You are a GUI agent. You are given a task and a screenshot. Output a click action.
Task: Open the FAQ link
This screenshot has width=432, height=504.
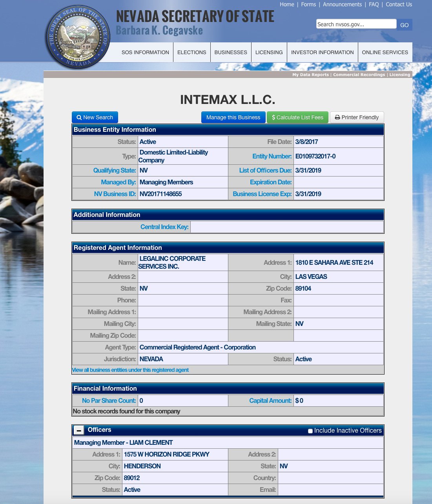click(374, 4)
